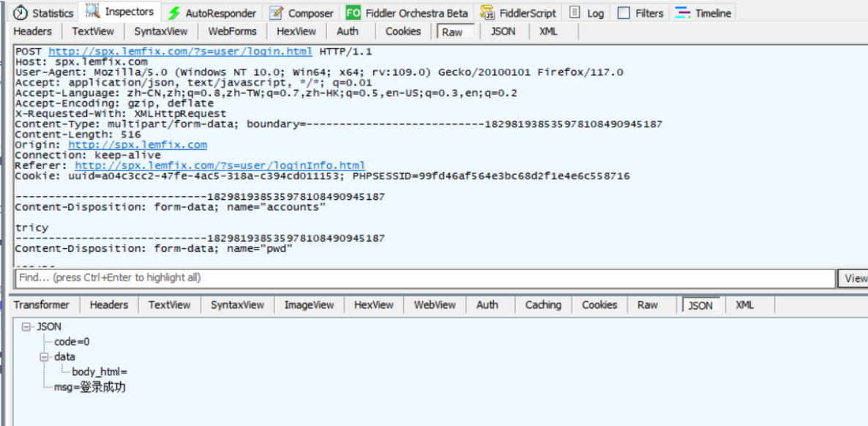
Task: Click the Log document icon
Action: coord(575,12)
